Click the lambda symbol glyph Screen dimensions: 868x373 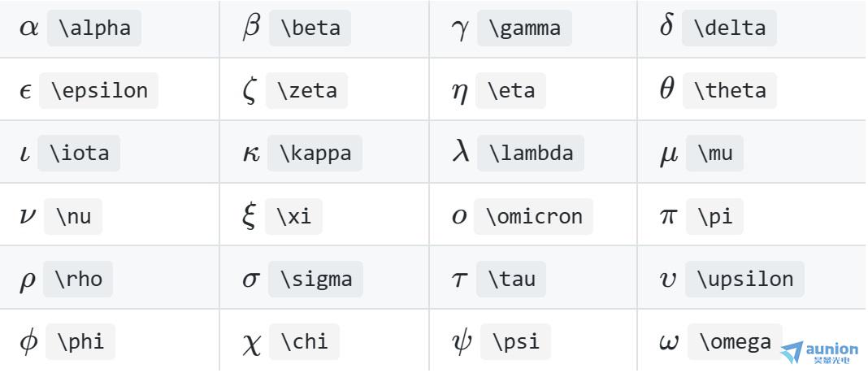point(461,152)
